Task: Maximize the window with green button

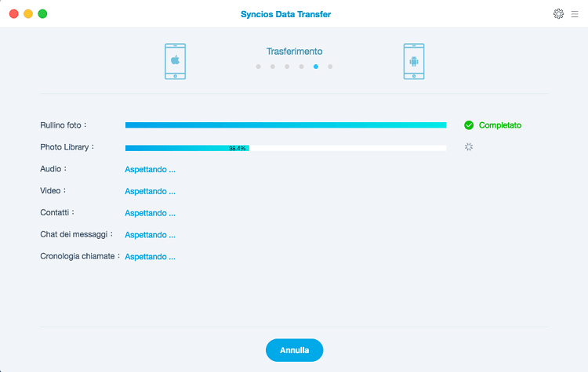Action: (x=43, y=14)
